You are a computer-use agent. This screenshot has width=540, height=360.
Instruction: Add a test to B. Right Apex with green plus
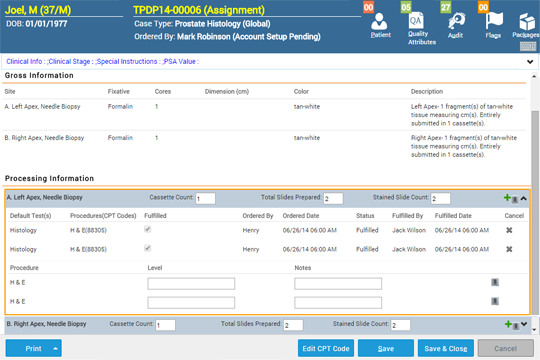508,324
